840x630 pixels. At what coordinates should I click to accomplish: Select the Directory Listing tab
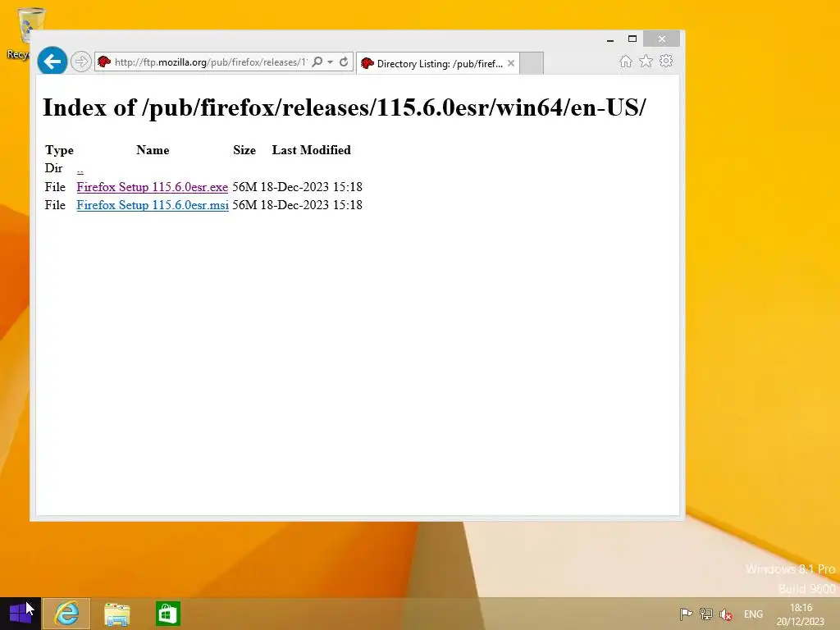(x=438, y=63)
